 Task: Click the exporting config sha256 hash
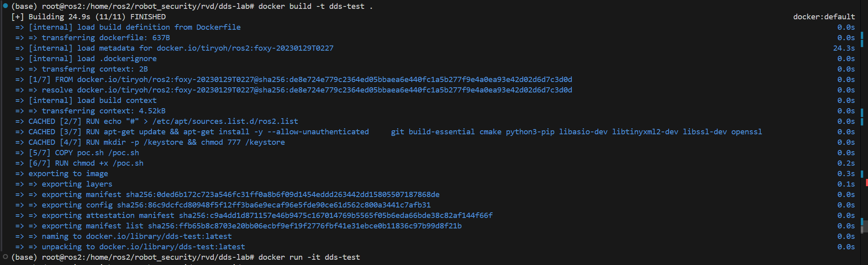[274, 205]
